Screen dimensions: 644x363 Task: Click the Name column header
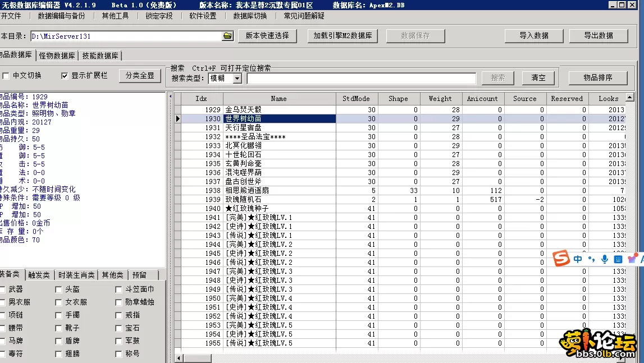tap(279, 99)
